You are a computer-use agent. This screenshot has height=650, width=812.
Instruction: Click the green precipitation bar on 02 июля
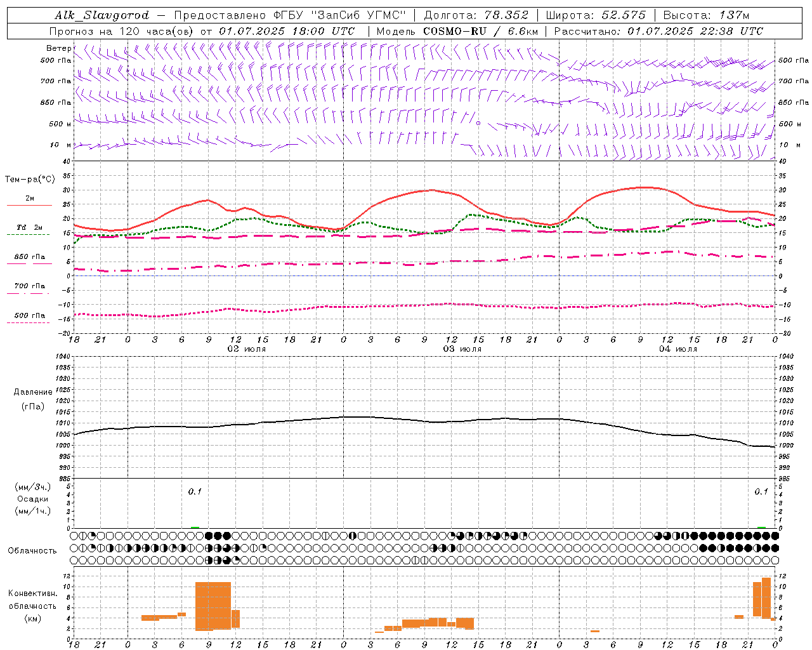tap(195, 527)
